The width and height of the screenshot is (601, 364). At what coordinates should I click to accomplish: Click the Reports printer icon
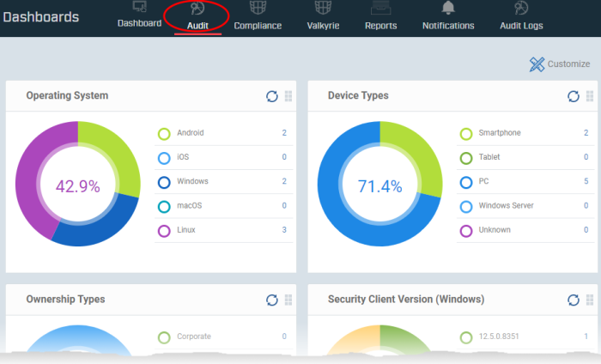[x=380, y=8]
